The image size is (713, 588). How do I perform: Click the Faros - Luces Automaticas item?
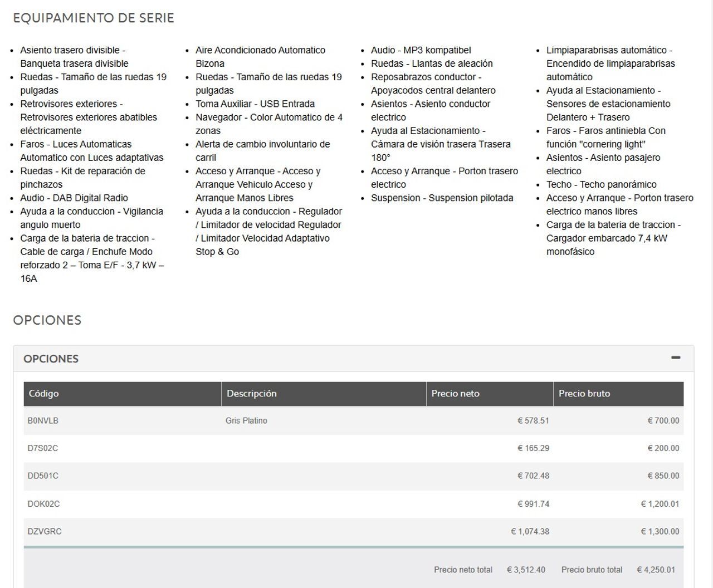point(92,151)
